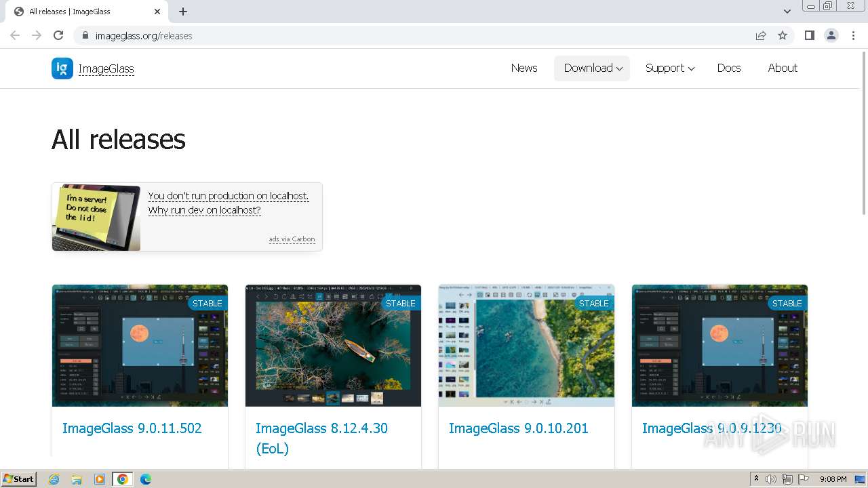Viewport: 868px width, 488px height.
Task: Open the network tray icon
Action: tap(787, 479)
